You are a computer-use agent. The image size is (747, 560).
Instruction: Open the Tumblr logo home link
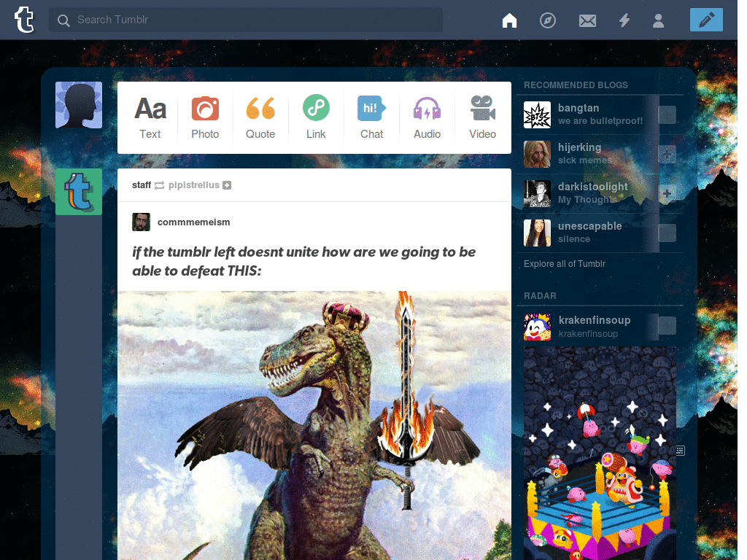tap(24, 20)
